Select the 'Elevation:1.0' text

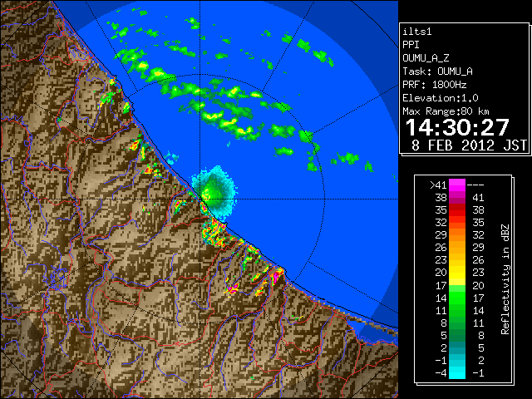440,98
